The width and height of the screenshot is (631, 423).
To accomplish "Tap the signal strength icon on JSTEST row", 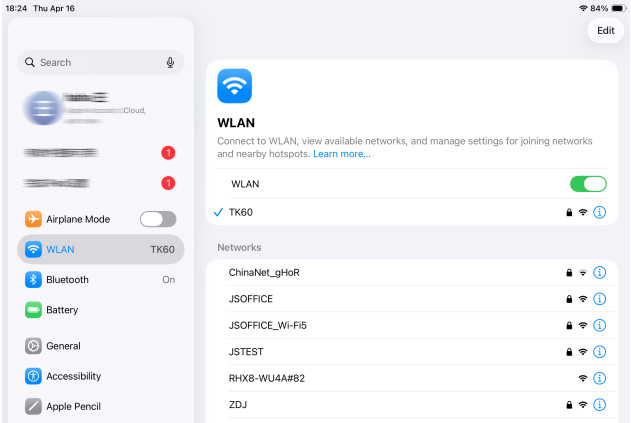I will click(x=583, y=352).
